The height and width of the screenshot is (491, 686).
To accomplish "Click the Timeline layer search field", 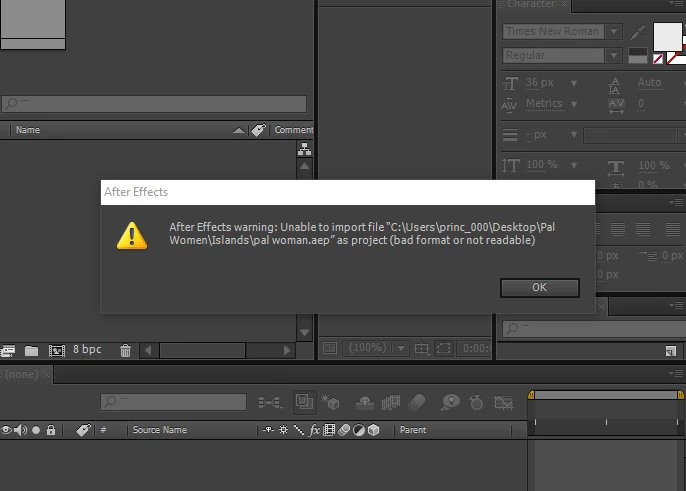I will (173, 402).
